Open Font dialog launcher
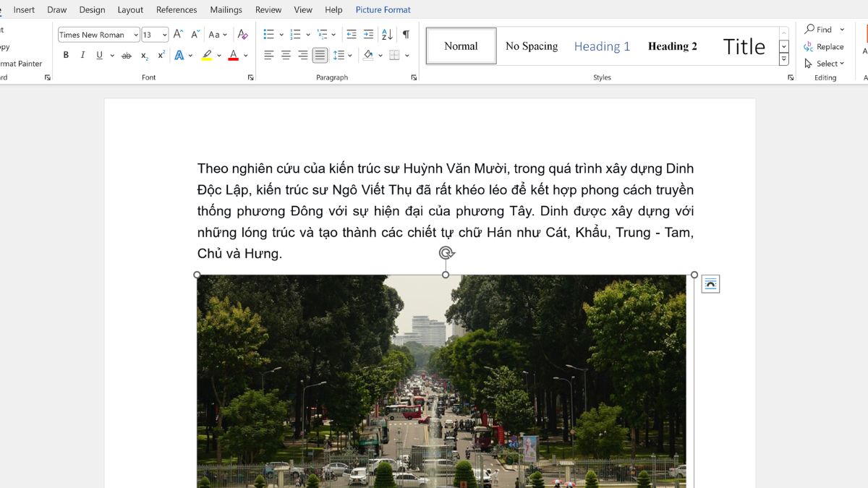The width and height of the screenshot is (868, 488). click(x=250, y=77)
